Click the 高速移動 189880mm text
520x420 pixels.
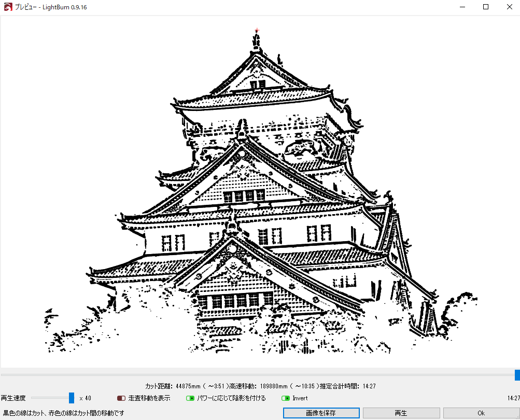(274, 386)
